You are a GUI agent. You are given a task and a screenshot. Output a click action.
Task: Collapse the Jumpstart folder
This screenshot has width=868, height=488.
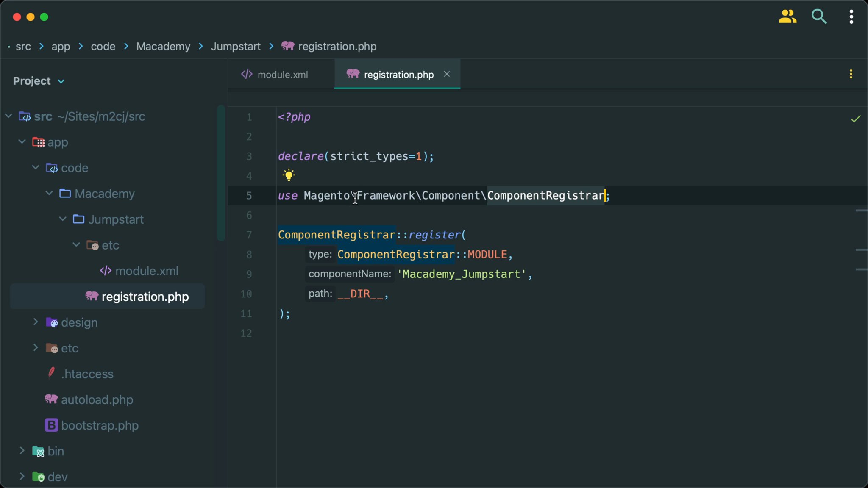(63, 219)
